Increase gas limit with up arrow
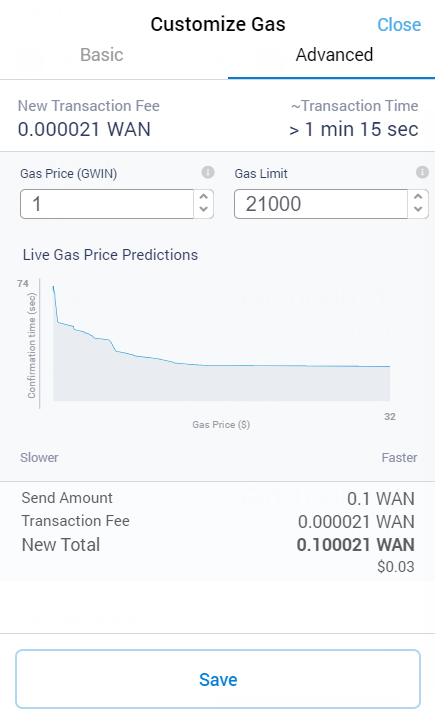 click(x=418, y=197)
